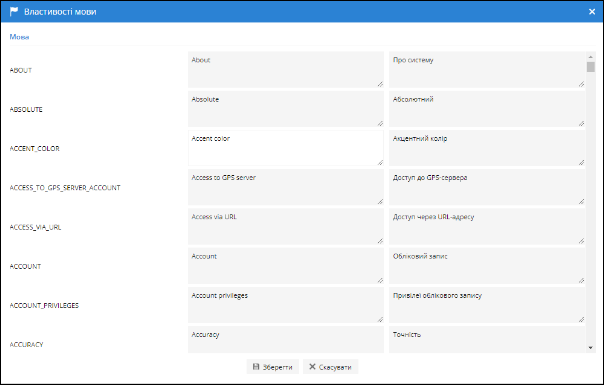Viewport: 605px width, 386px height.
Task: Click the vertical scrollbar thumb
Action: [590, 67]
